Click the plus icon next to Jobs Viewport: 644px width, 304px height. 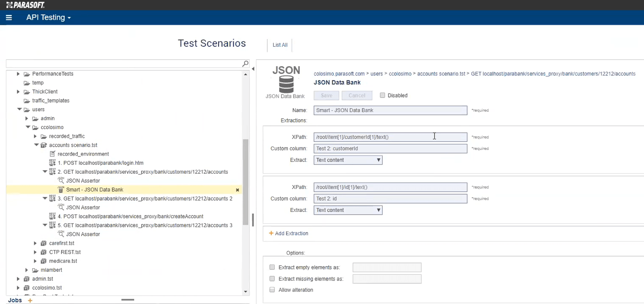[x=30, y=300]
